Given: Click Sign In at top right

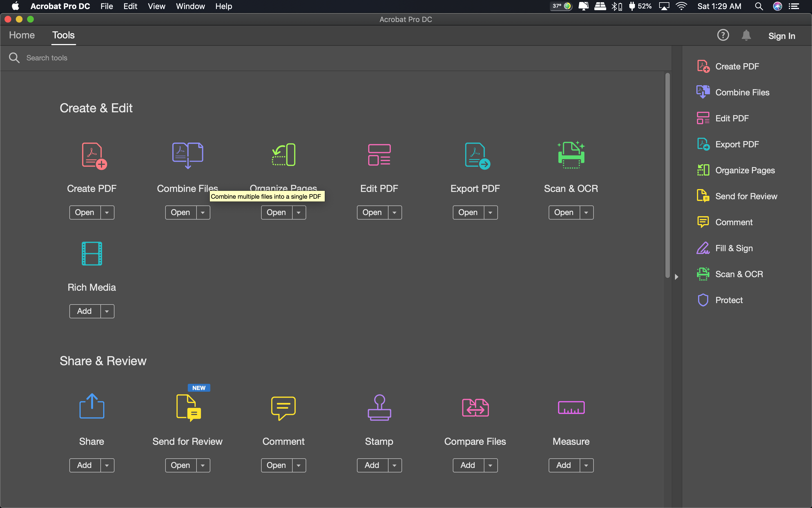Looking at the screenshot, I should point(782,36).
